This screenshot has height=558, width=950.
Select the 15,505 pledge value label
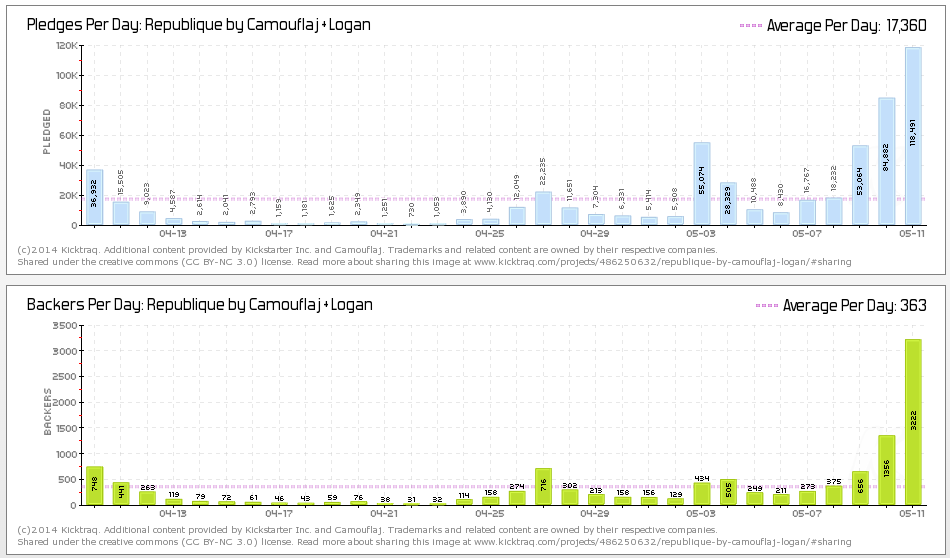point(121,184)
